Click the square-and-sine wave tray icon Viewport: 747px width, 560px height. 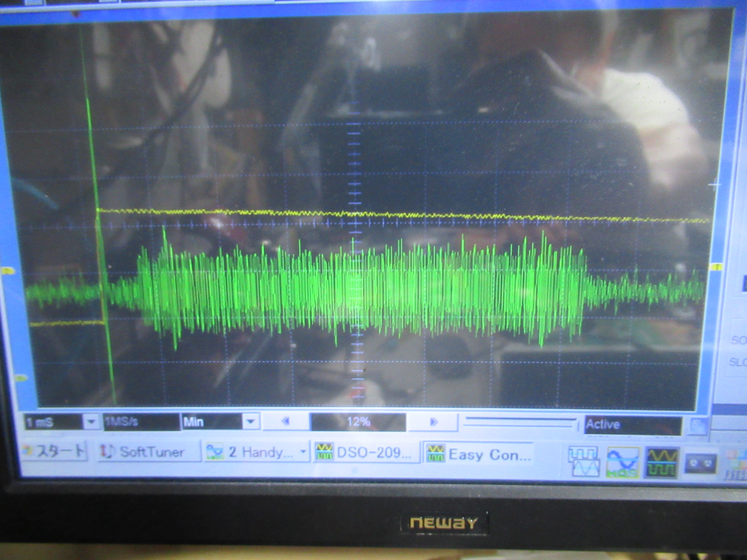click(584, 462)
